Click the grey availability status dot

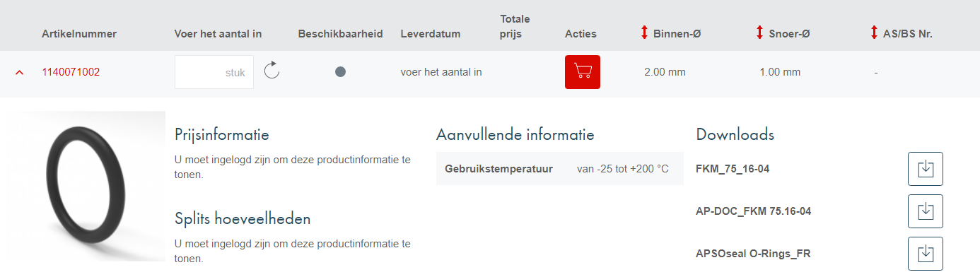(340, 72)
